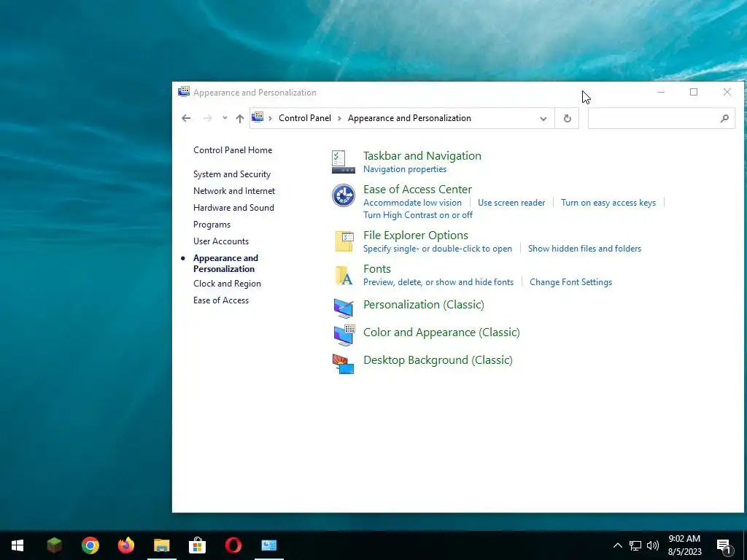747x560 pixels.
Task: Click the forward arrow button
Action: [x=207, y=118]
